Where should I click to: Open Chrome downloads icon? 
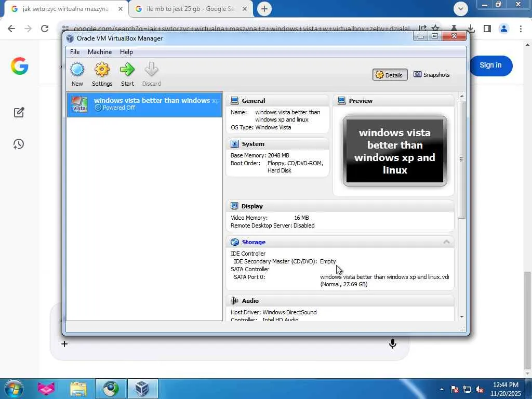[x=471, y=29]
